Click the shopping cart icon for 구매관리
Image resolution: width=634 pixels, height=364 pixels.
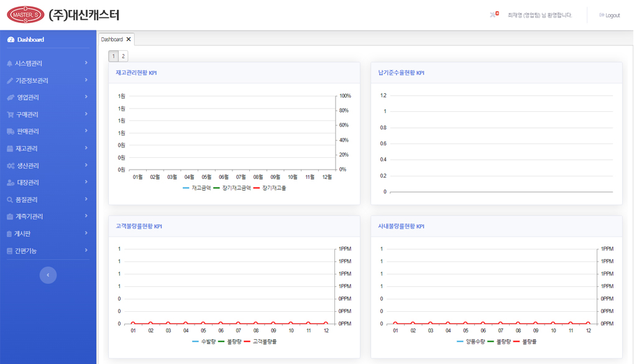[x=10, y=115]
